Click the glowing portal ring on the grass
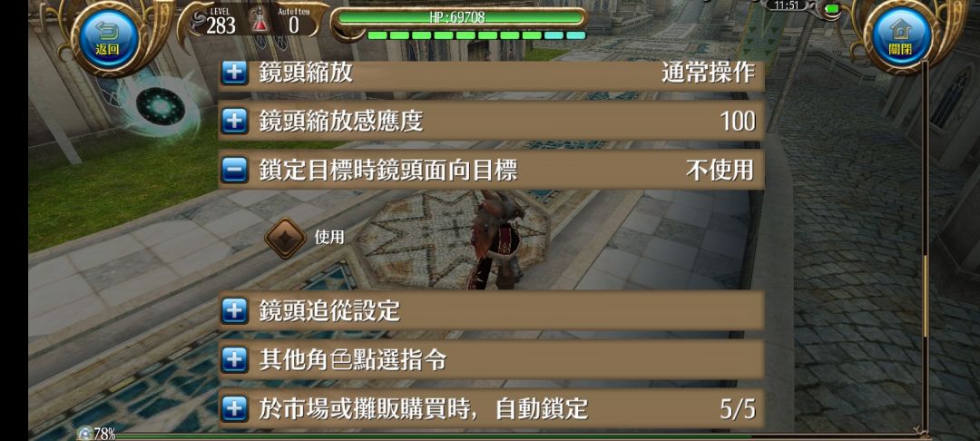Image resolution: width=980 pixels, height=441 pixels. (160, 107)
